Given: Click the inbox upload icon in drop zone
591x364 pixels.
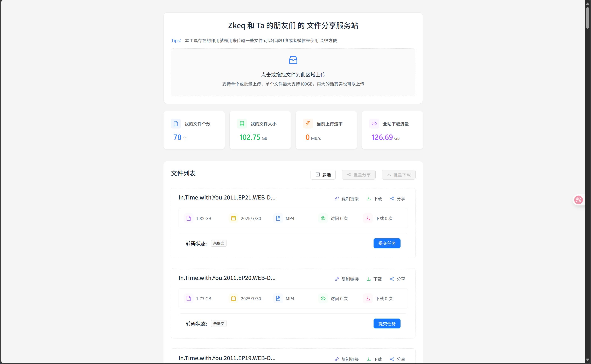Looking at the screenshot, I should [x=293, y=60].
